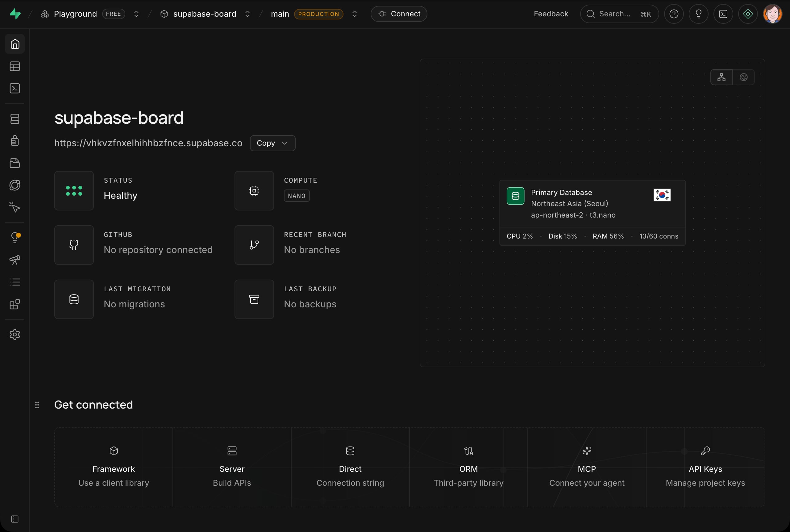Image resolution: width=790 pixels, height=532 pixels.
Task: Open the SQL Editor sidebar icon
Action: (15, 88)
